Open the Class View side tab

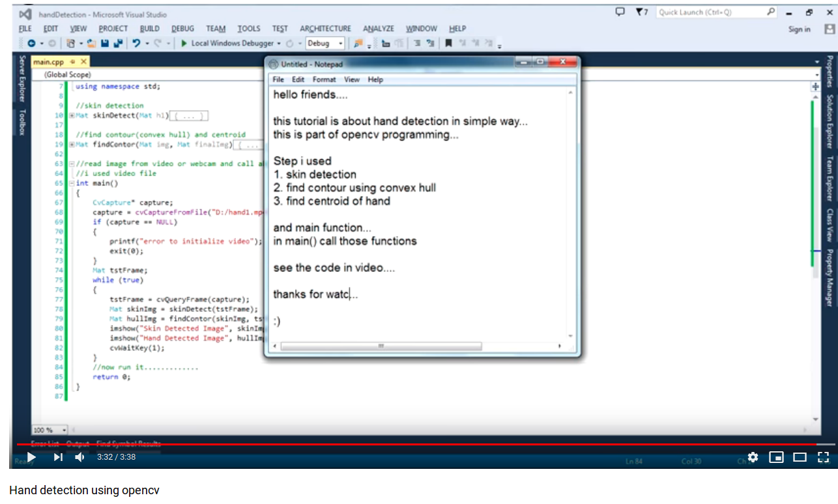coord(830,225)
